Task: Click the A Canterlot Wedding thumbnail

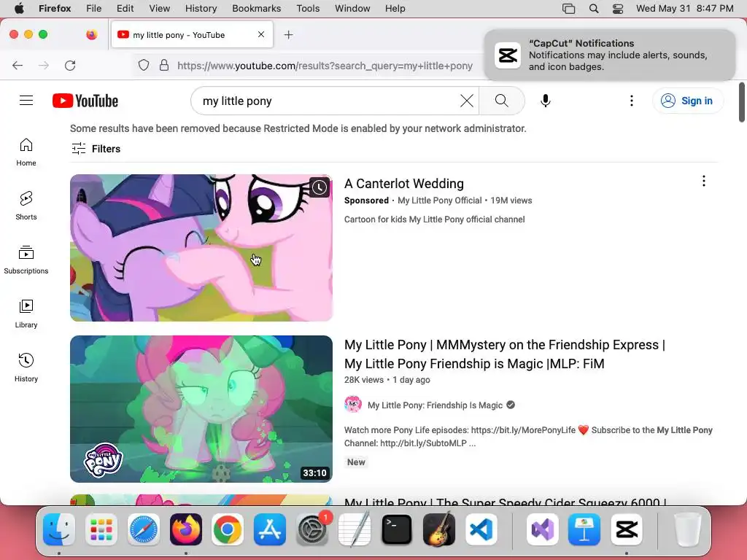Action: 201,248
